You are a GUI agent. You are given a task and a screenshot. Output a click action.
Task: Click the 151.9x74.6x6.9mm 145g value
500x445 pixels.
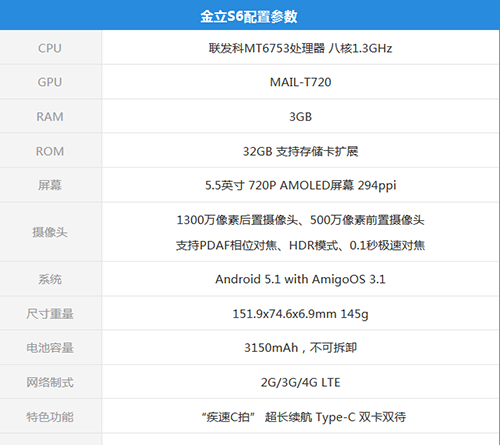[x=300, y=314]
